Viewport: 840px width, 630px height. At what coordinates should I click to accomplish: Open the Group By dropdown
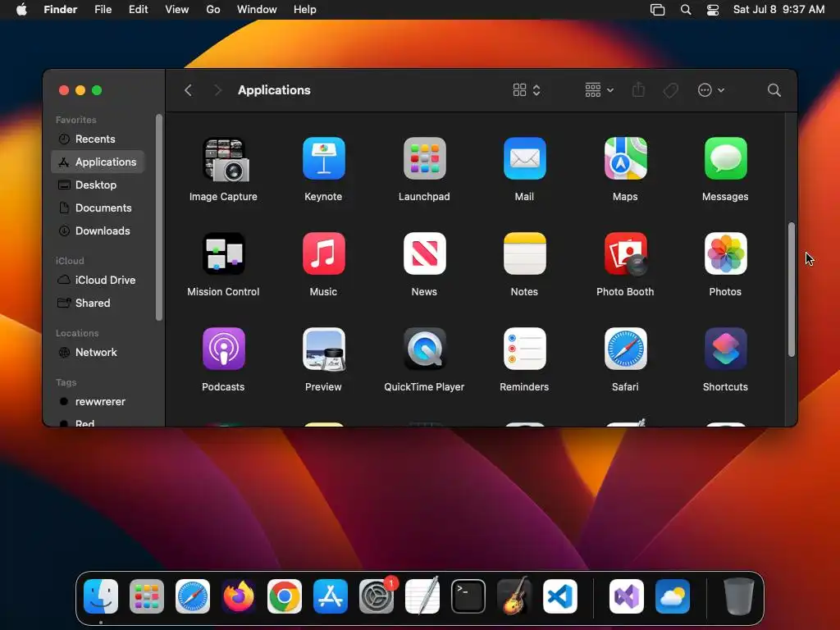599,90
